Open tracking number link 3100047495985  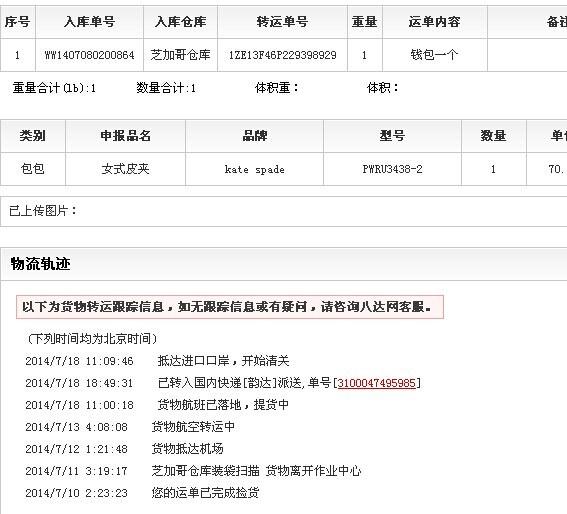[376, 383]
